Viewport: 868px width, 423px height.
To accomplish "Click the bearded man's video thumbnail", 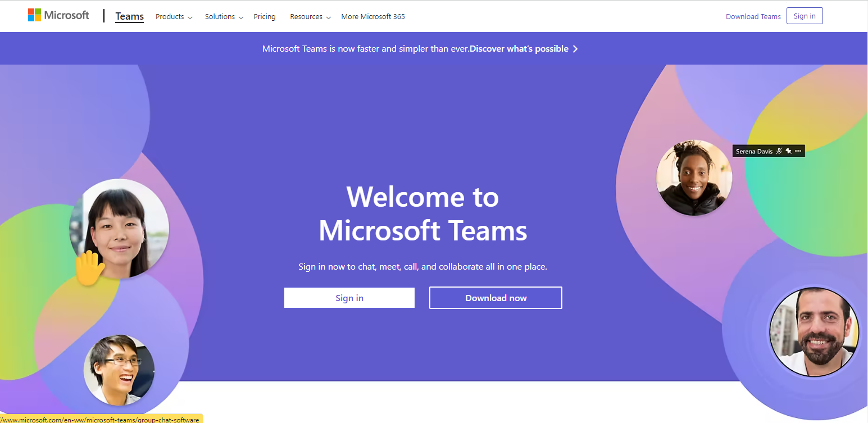I will point(814,332).
